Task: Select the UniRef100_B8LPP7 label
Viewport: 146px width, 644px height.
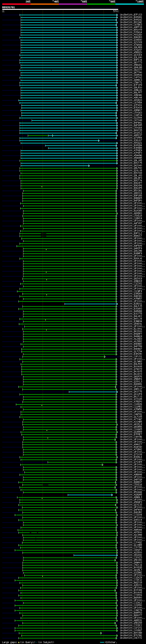Action: [131, 93]
